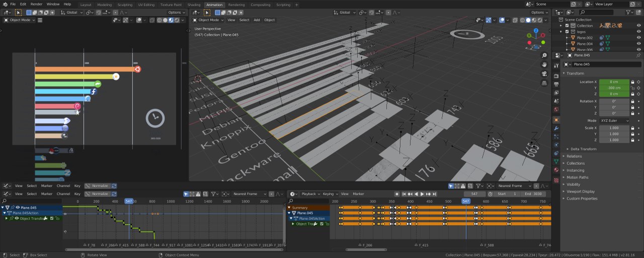Screen dimensions: 644x258
Task: Click the Blender logo in the top bar
Action: coord(4,4)
